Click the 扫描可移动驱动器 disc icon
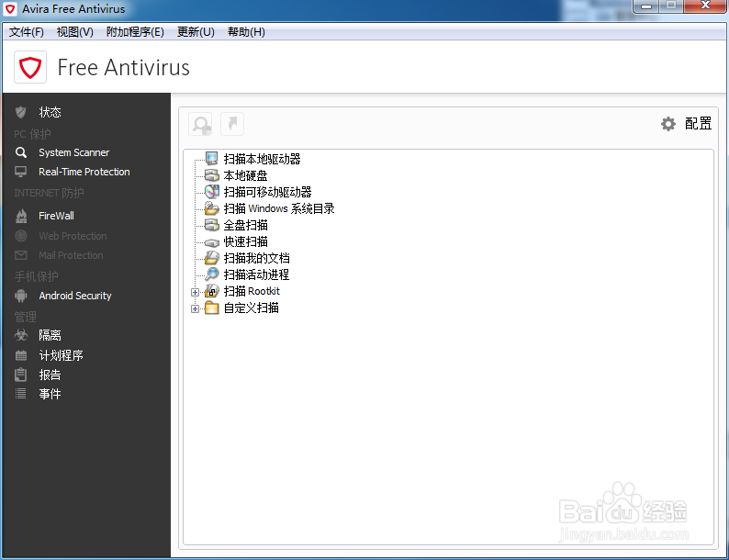This screenshot has height=560, width=729. click(211, 192)
